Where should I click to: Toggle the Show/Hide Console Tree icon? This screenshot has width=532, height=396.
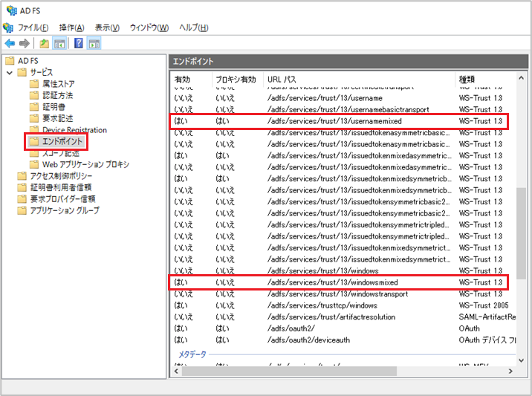tap(59, 43)
